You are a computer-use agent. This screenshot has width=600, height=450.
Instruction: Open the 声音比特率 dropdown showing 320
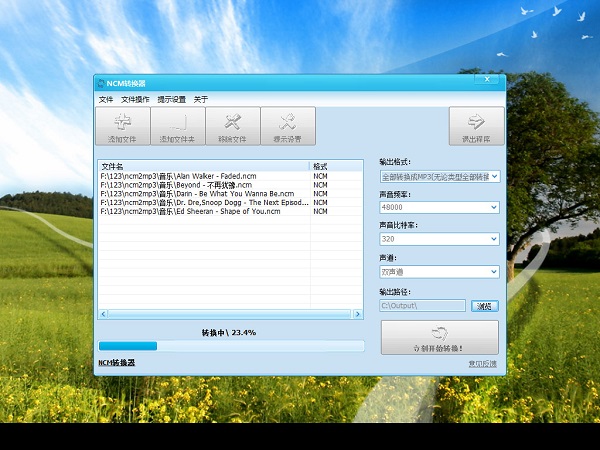click(439, 240)
